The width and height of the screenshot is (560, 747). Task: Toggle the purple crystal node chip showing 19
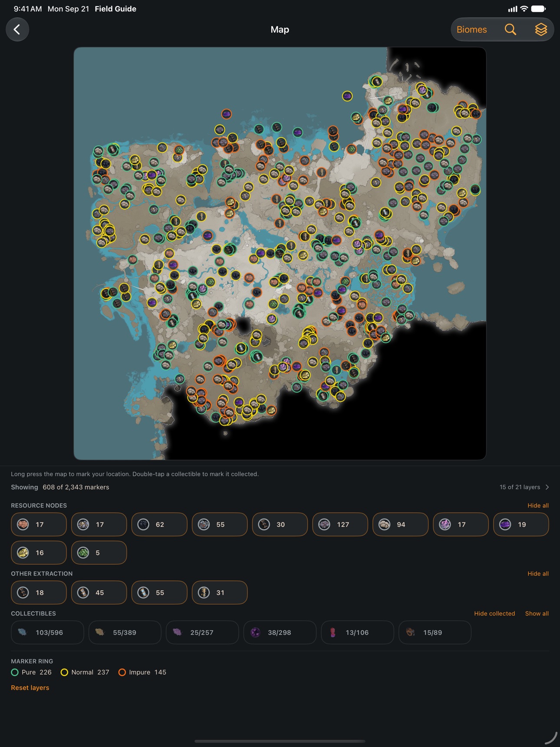(x=521, y=525)
